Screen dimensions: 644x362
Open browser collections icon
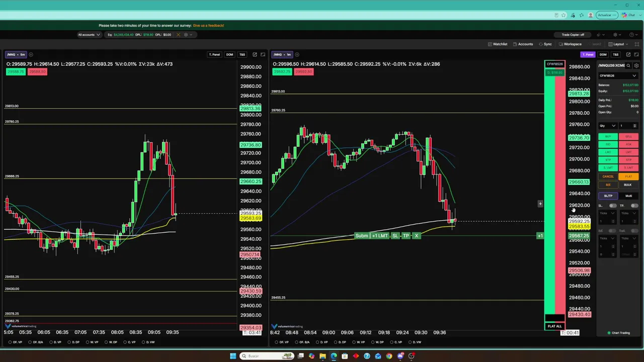coord(582,15)
